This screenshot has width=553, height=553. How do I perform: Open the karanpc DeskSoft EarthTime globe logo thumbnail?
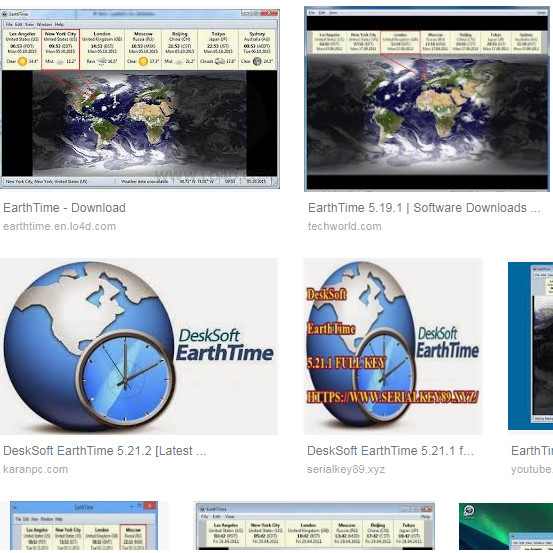pos(139,346)
